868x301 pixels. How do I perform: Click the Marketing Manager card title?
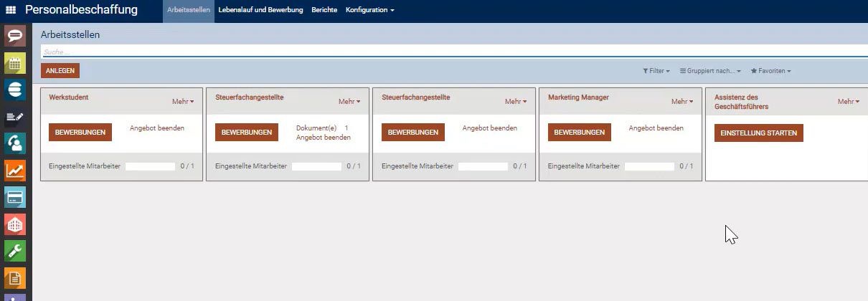pos(579,97)
